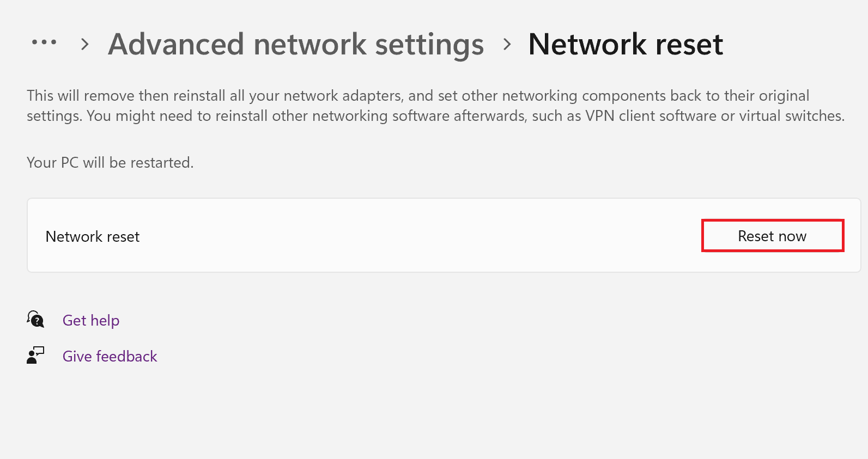
Task: Click the chevron after the ellipsis
Action: (84, 44)
